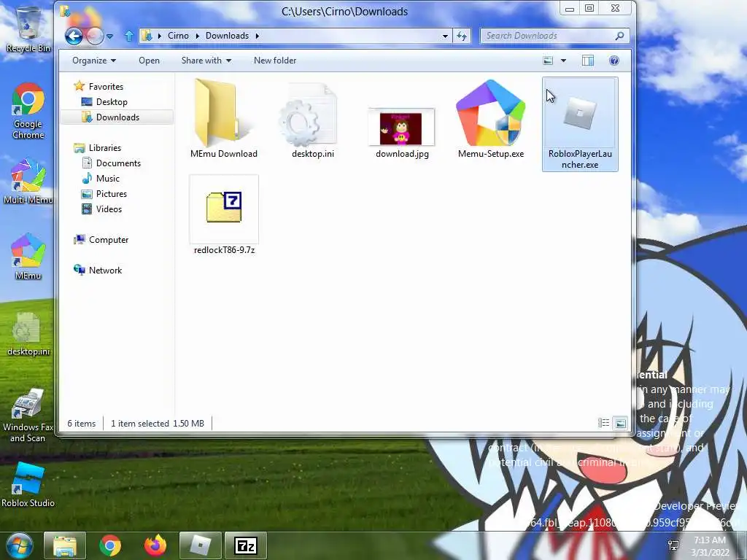
Task: Click the search magnifier icon
Action: 619,36
